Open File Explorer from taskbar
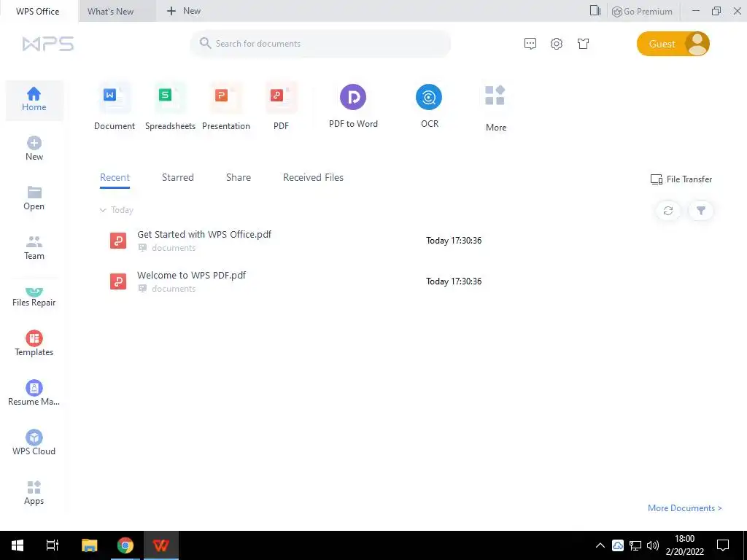Image resolution: width=747 pixels, height=560 pixels. tap(89, 545)
